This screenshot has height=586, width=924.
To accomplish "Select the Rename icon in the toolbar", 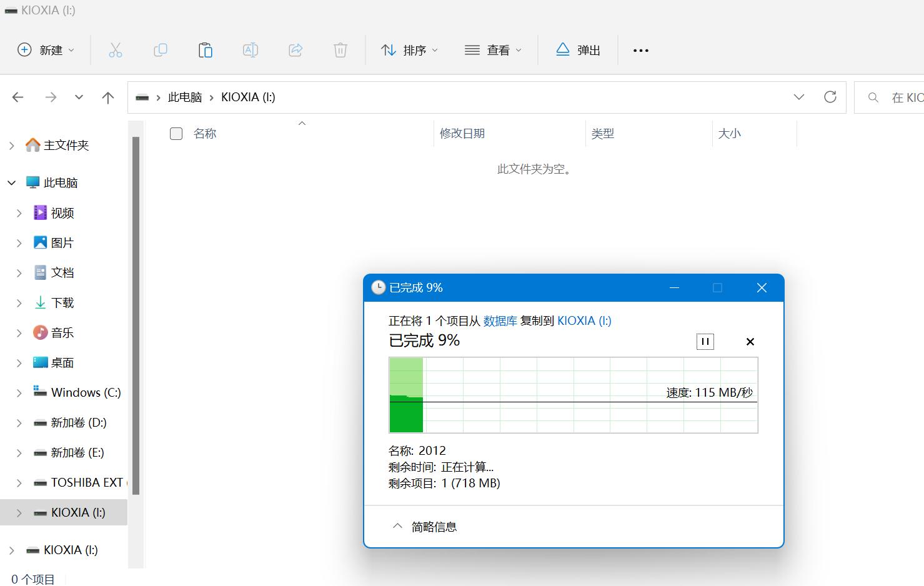I will (251, 50).
